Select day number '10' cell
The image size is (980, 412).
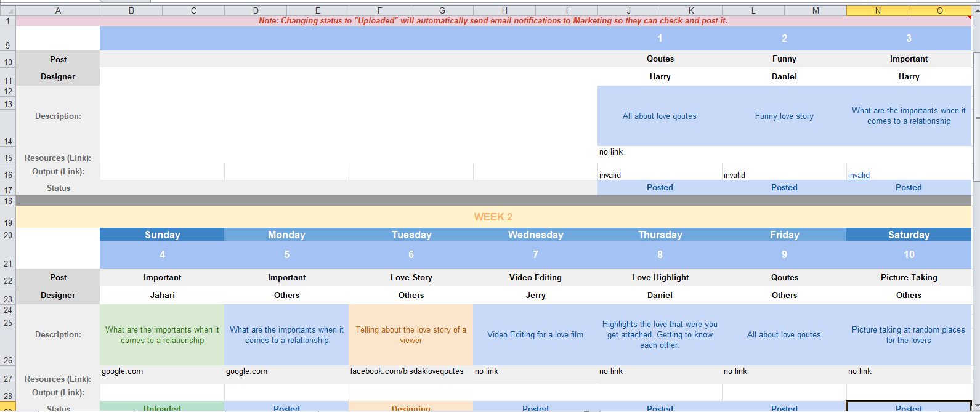pos(909,255)
